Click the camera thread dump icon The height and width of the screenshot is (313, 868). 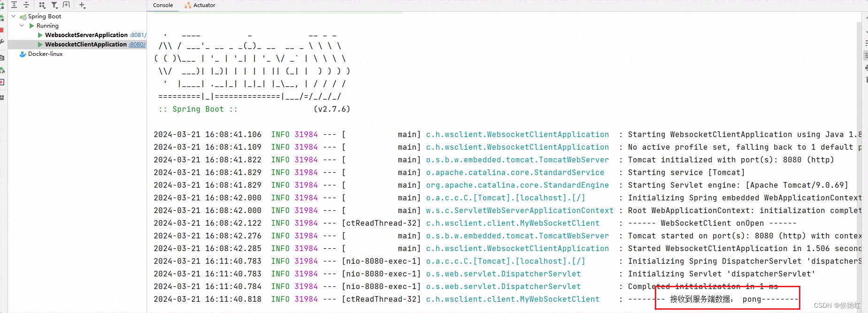(x=2, y=58)
